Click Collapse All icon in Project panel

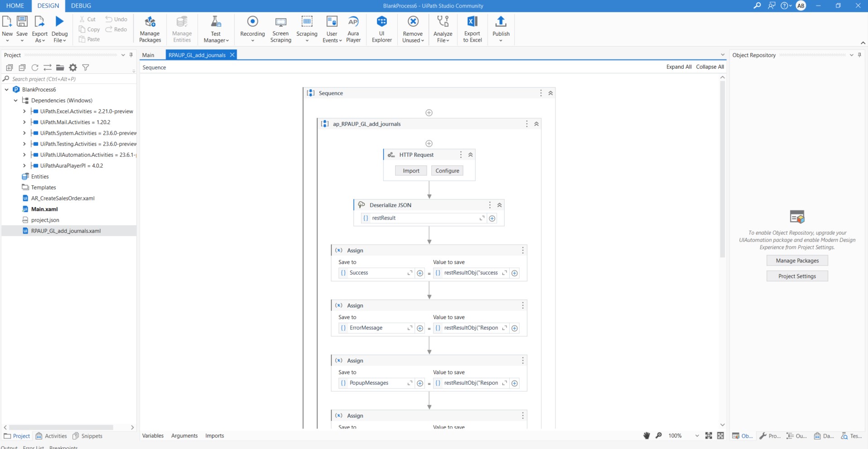click(22, 68)
